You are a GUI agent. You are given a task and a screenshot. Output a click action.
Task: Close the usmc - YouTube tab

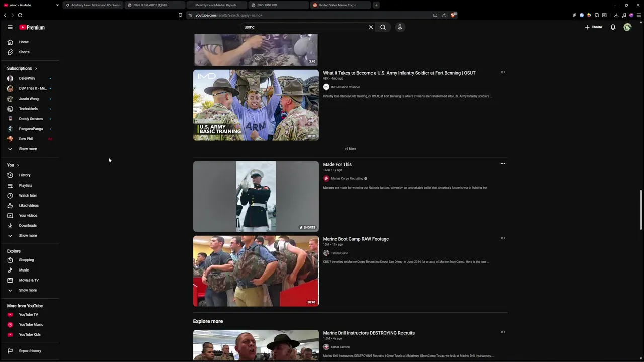click(x=57, y=5)
